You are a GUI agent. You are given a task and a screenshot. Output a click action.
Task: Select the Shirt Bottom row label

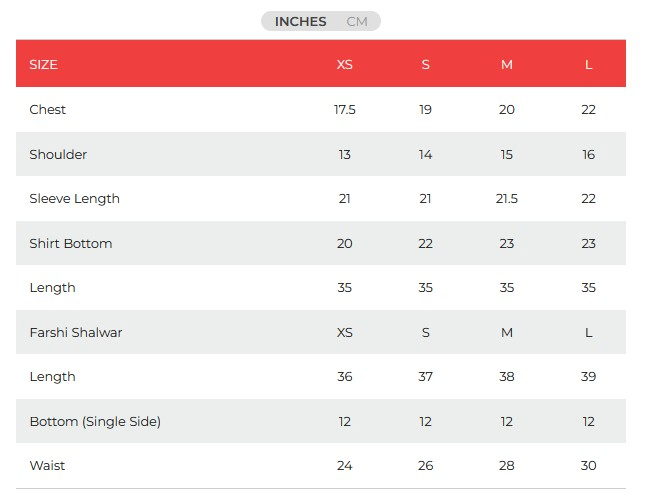pyautogui.click(x=71, y=243)
